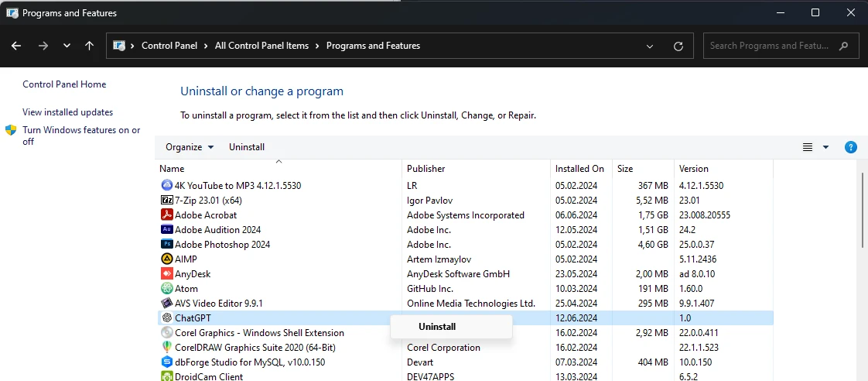Select the Adobe Audition 2024 icon
The image size is (868, 381).
pos(166,230)
